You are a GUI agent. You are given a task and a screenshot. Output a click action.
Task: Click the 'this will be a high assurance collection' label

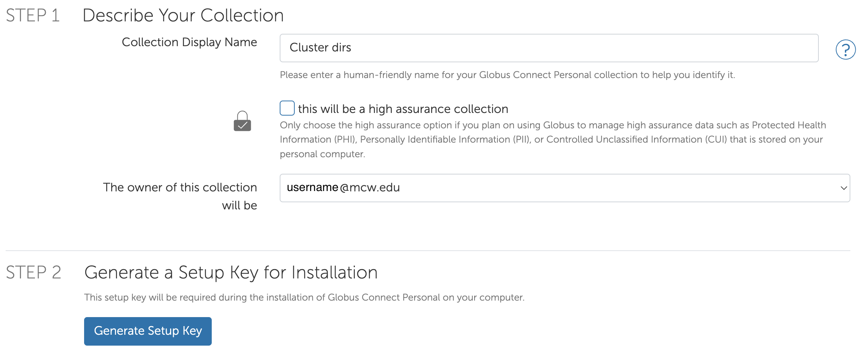click(403, 109)
